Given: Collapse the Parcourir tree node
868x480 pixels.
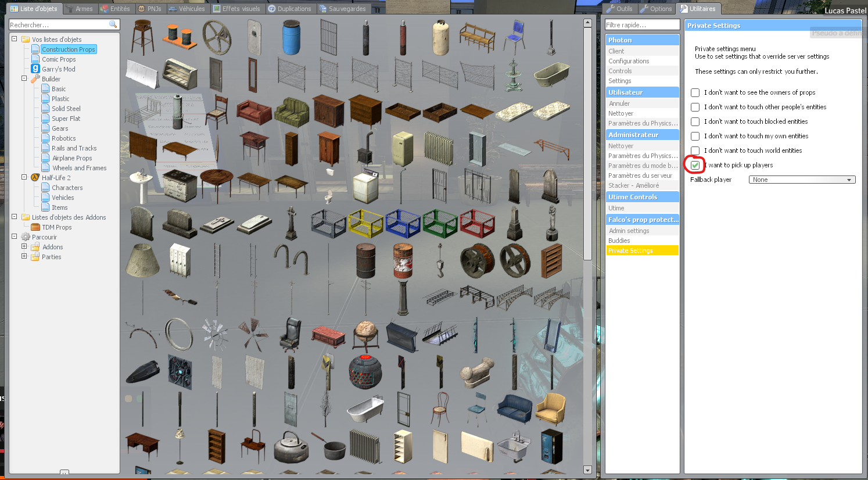Looking at the screenshot, I should (x=15, y=237).
